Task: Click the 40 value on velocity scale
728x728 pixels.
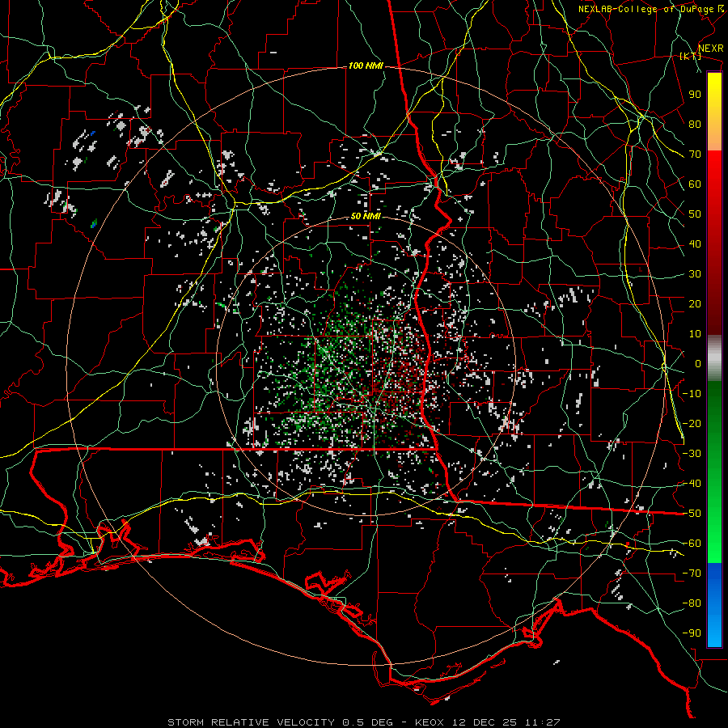Action: 695,243
